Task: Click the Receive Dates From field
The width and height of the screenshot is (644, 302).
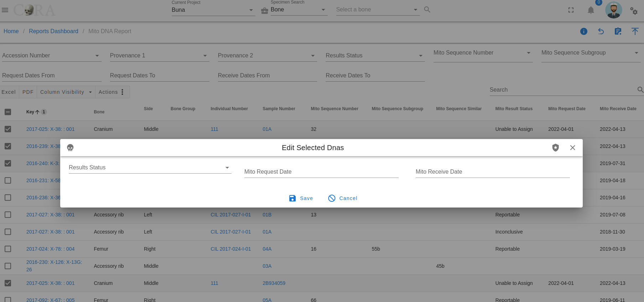Action: pos(268,76)
